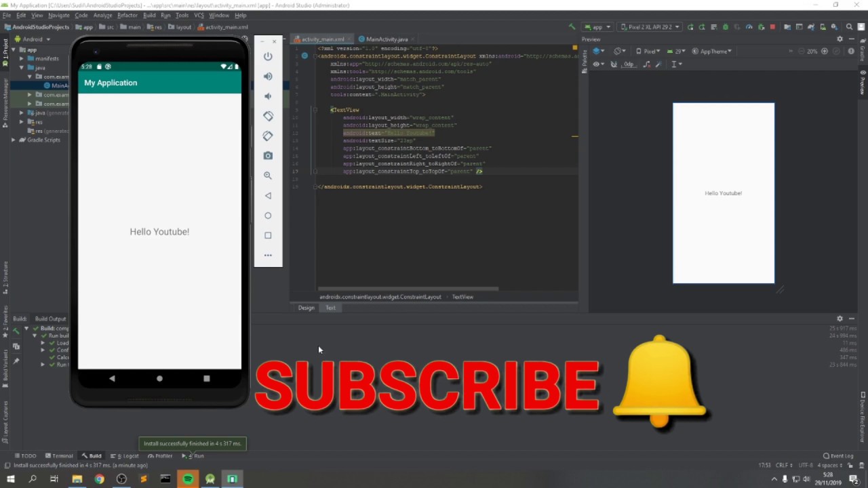Click the emulator sidebar Home circle
The image size is (868, 488).
point(268,216)
